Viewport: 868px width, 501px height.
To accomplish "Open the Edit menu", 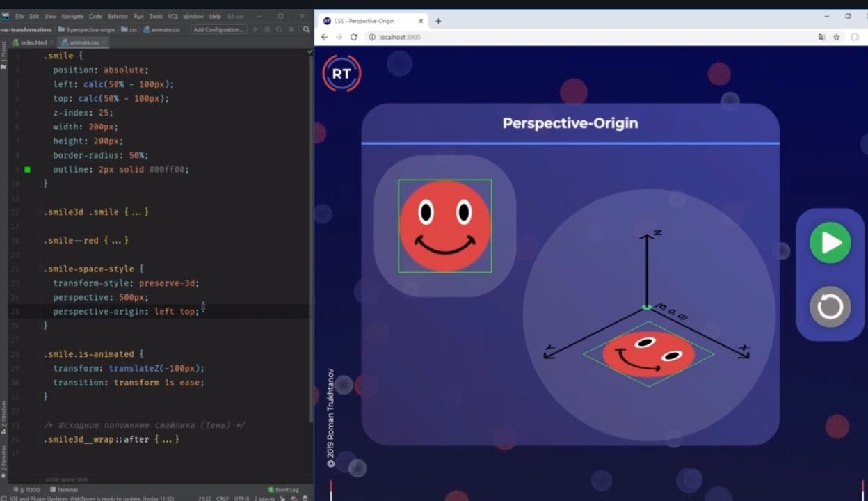I will click(34, 16).
